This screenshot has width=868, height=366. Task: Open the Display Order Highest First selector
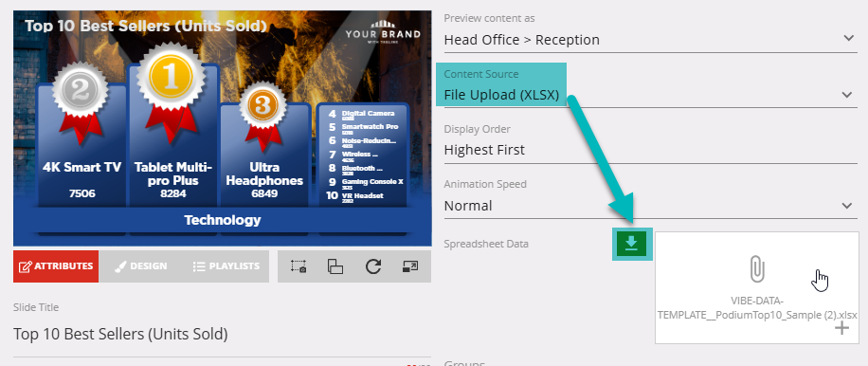click(650, 150)
